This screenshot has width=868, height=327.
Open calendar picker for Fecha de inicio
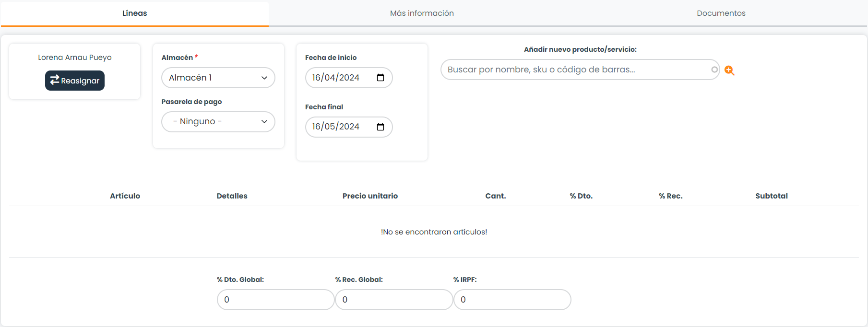tap(380, 78)
